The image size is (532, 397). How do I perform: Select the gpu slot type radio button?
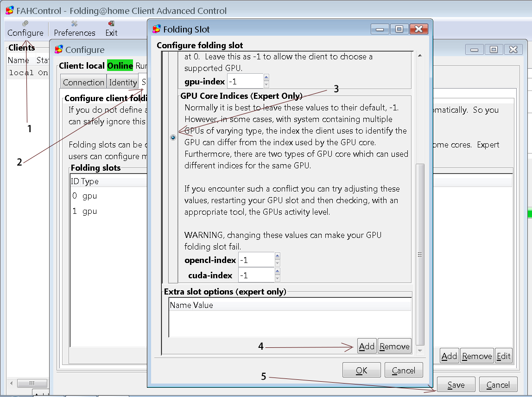173,138
